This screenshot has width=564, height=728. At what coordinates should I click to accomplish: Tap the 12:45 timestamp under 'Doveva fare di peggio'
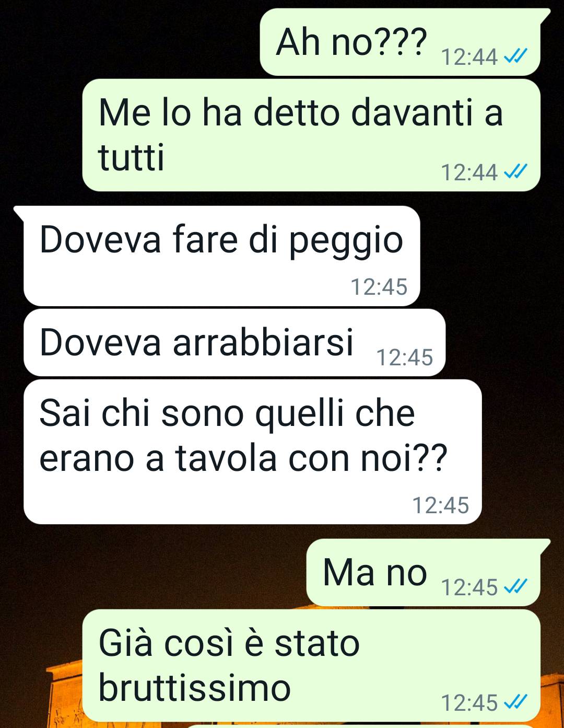(x=379, y=287)
